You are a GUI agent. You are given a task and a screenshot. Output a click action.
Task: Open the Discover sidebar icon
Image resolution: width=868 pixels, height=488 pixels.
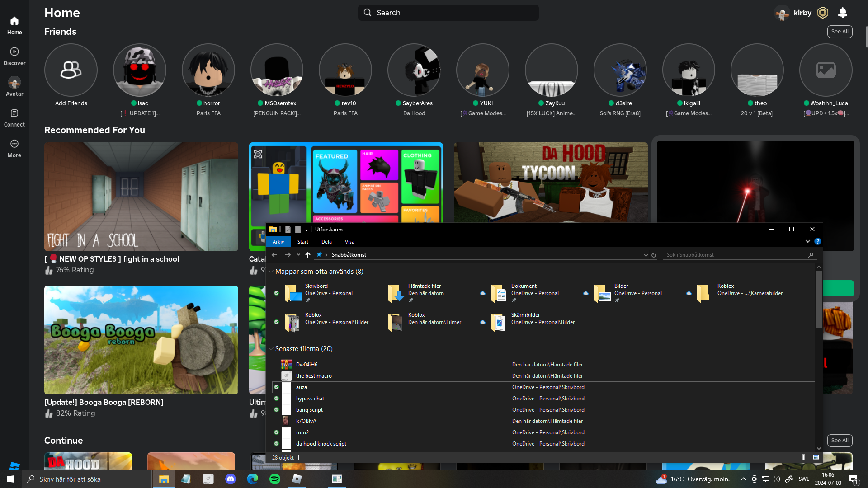click(x=14, y=52)
